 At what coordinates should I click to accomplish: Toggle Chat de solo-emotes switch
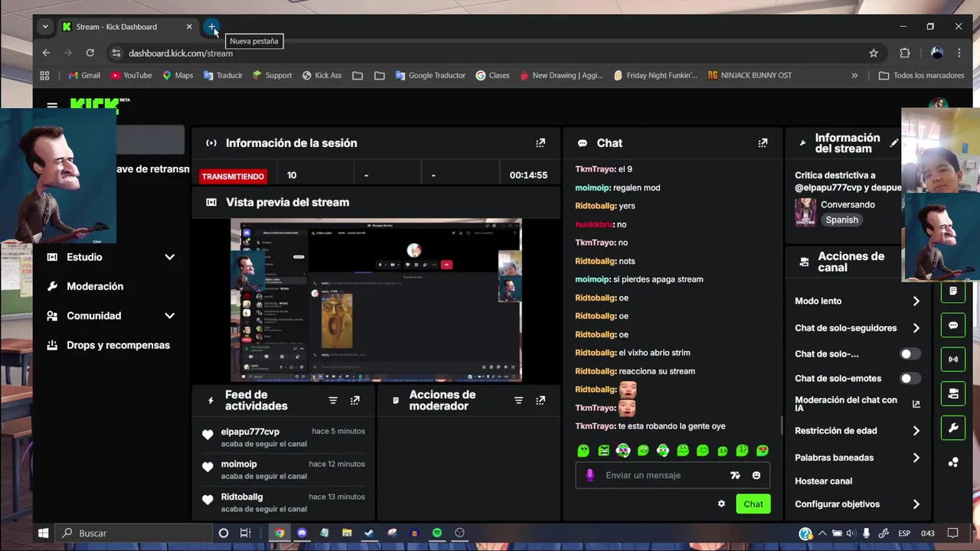(910, 378)
